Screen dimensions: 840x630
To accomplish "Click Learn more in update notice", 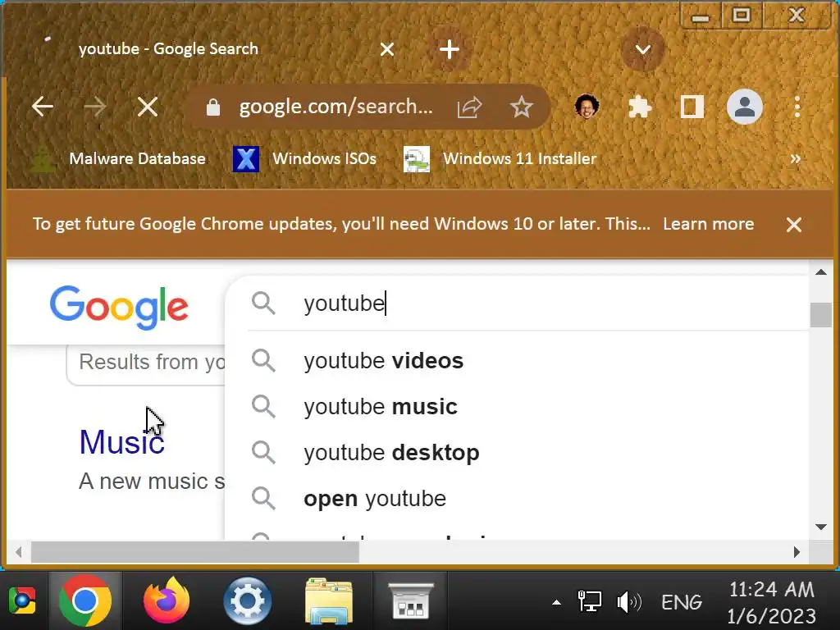I will click(x=708, y=224).
